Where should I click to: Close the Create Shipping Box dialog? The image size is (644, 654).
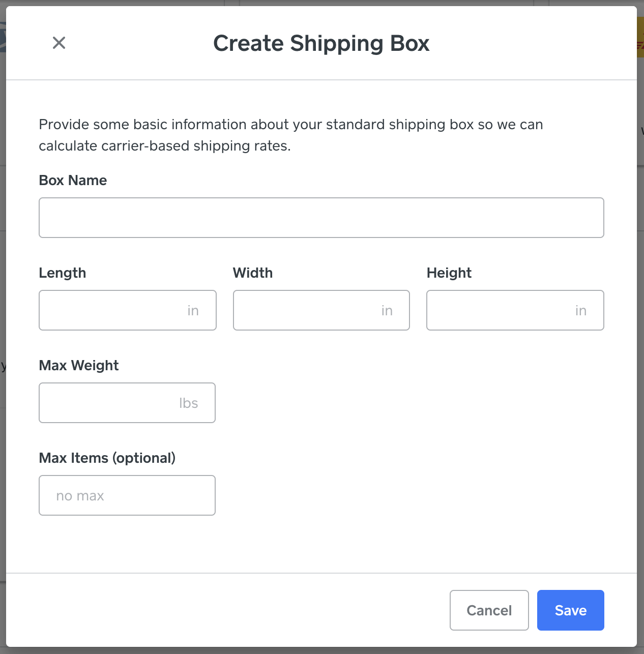click(59, 43)
